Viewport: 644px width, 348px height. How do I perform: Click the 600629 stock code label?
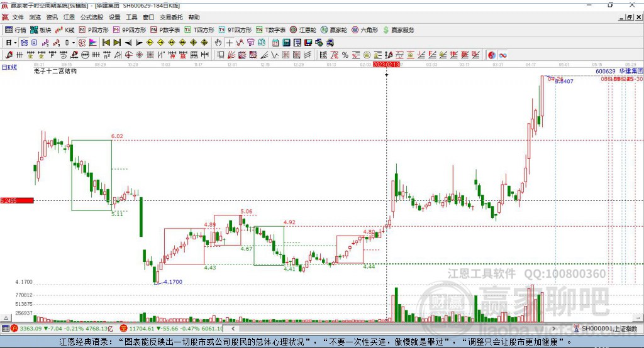606,72
